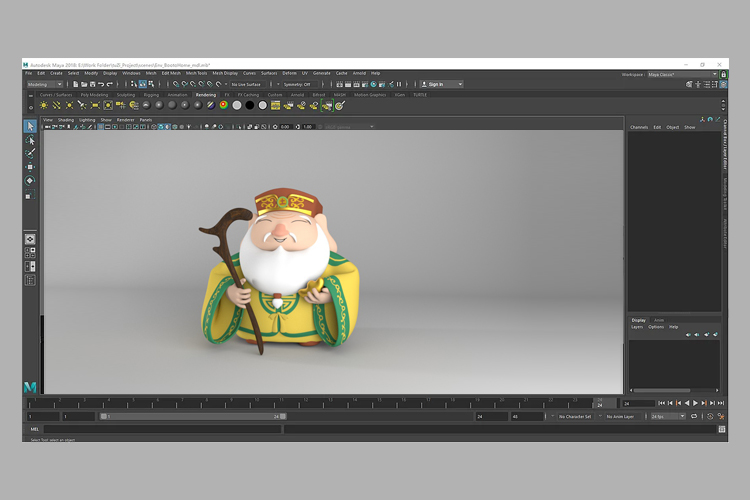Switch to single perspective view layout
750x500 pixels.
(30, 239)
